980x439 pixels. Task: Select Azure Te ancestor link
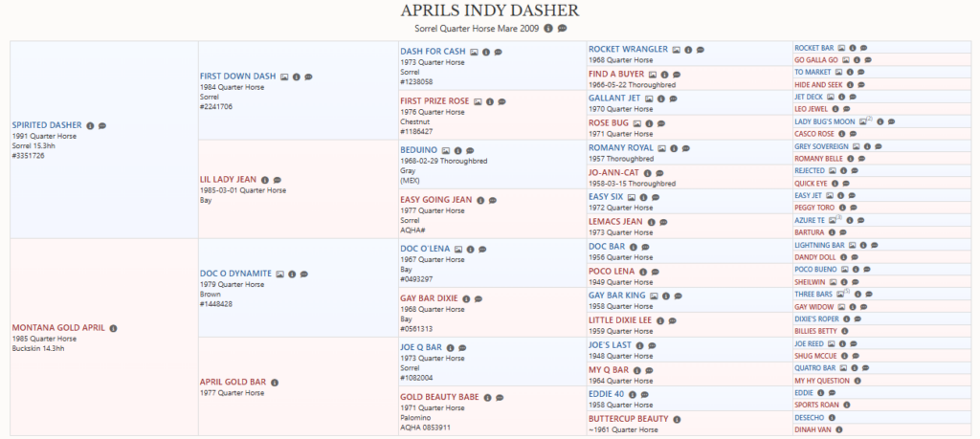810,220
